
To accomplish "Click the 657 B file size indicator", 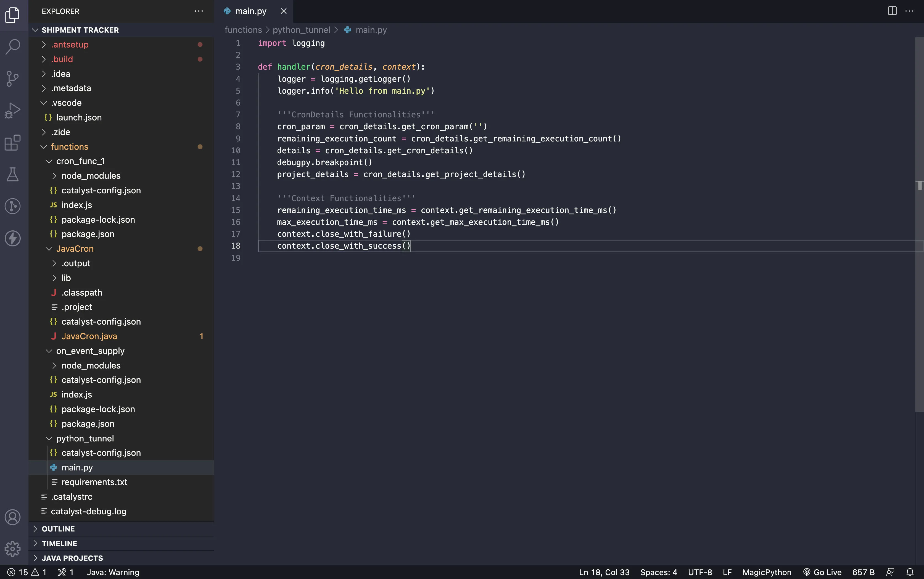I will point(863,572).
